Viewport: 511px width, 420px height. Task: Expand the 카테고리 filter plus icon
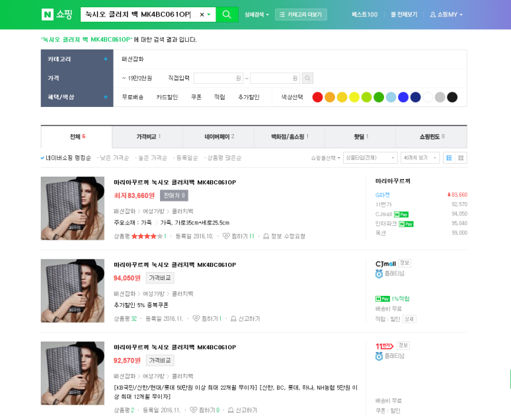[106, 59]
